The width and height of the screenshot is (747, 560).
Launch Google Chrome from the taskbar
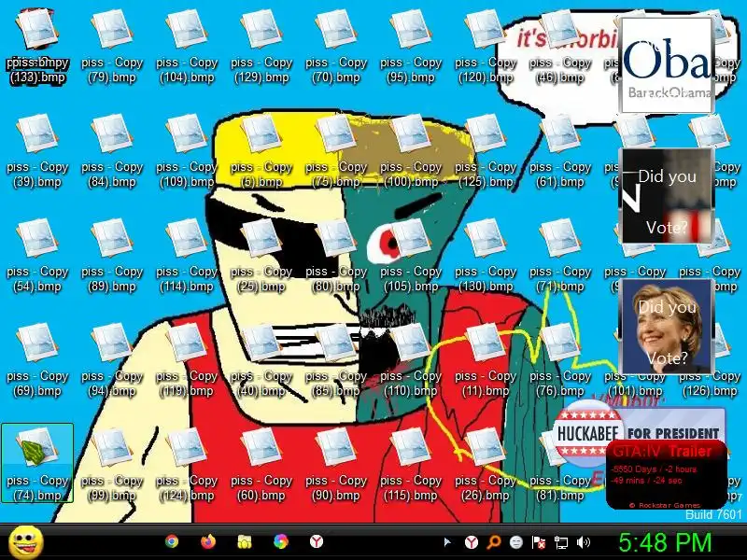point(172,541)
